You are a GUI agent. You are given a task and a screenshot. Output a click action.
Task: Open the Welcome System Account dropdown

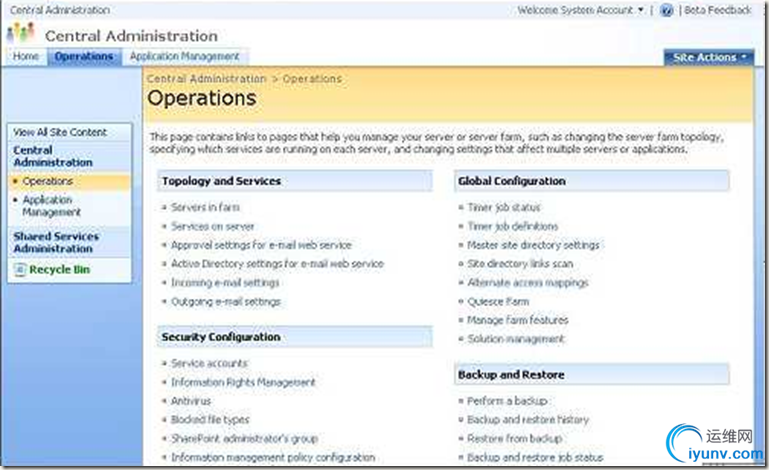[580, 10]
